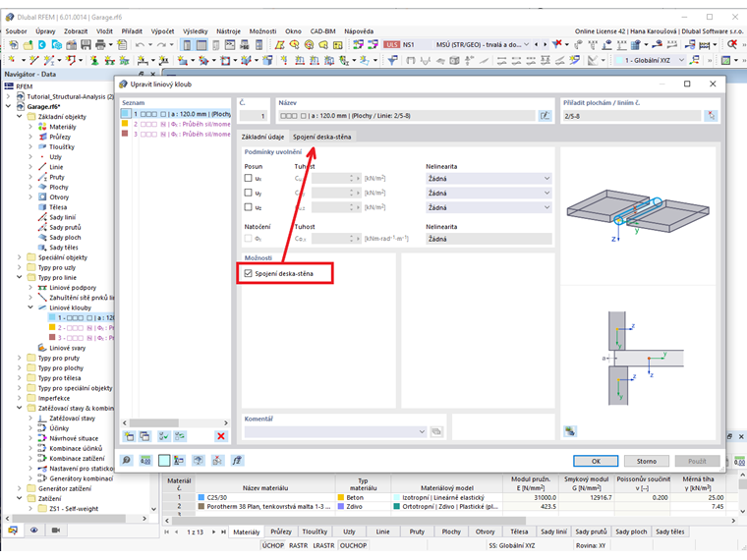
Task: Collapse Liniové klouby tree node
Action: pos(30,308)
